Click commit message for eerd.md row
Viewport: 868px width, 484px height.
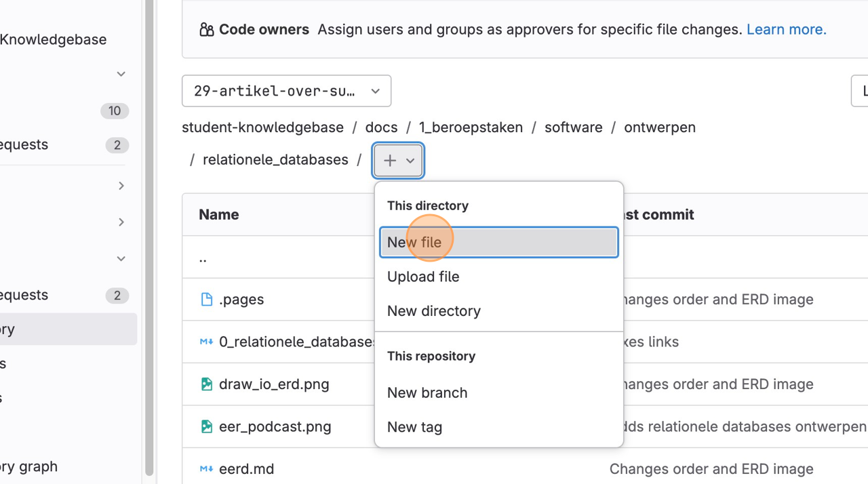(711, 469)
